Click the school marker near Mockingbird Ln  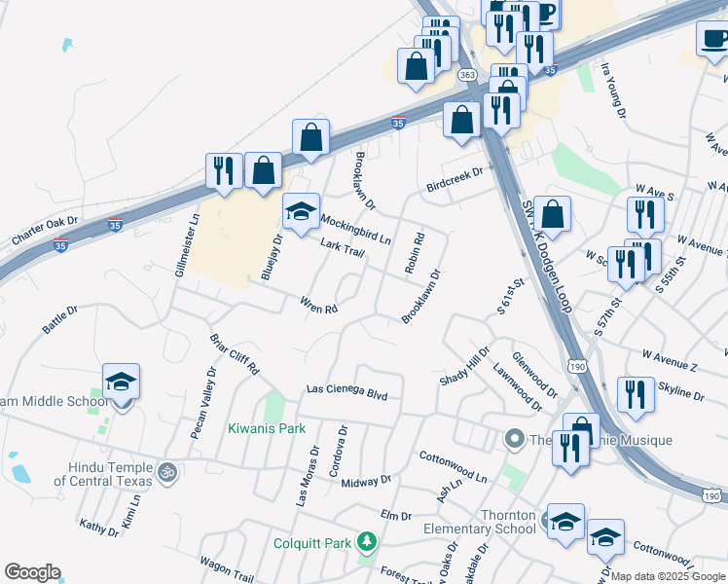(302, 212)
